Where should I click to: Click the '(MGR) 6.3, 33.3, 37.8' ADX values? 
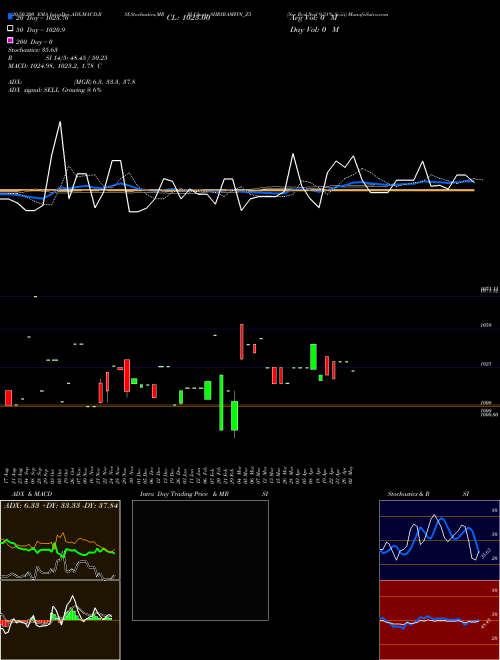(104, 82)
